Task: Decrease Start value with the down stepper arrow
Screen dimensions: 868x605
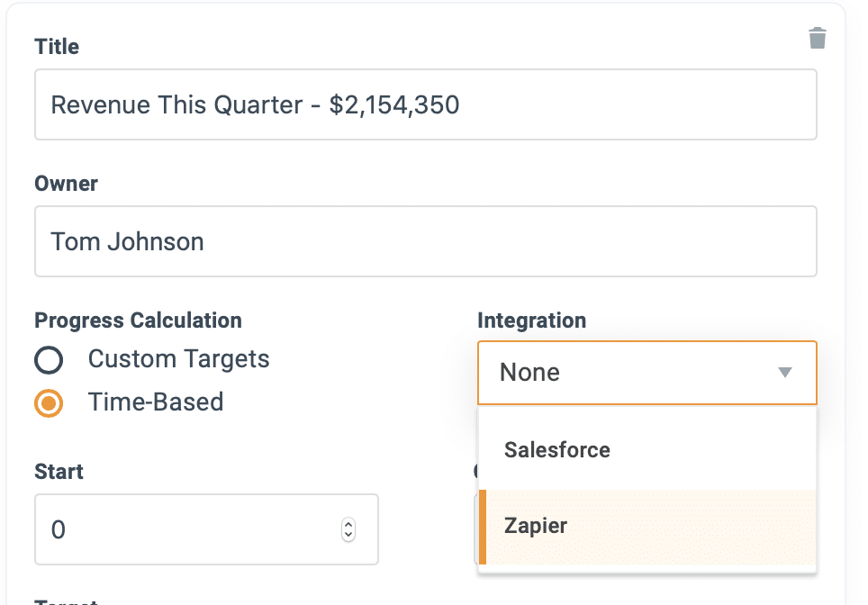Action: [x=348, y=536]
